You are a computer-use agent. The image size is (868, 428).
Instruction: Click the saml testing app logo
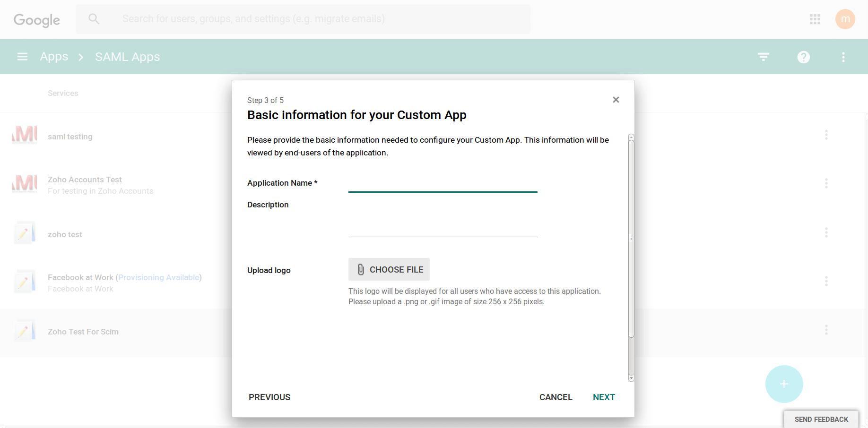[x=24, y=135]
